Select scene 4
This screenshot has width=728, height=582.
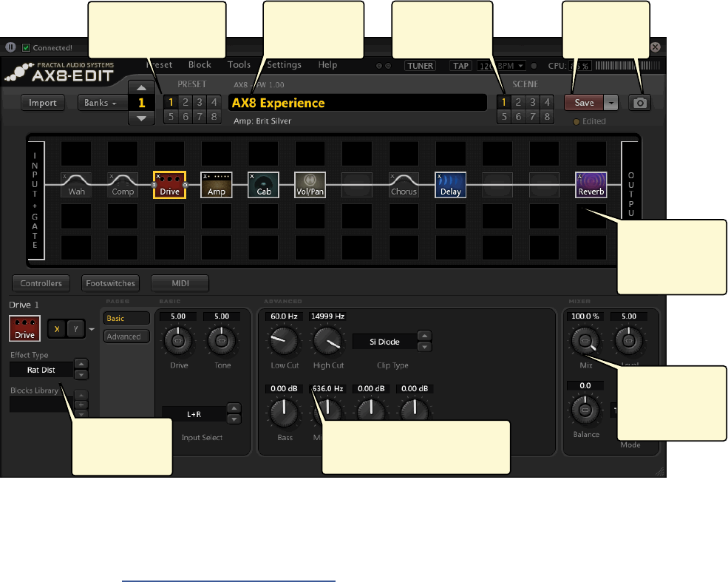click(x=547, y=102)
